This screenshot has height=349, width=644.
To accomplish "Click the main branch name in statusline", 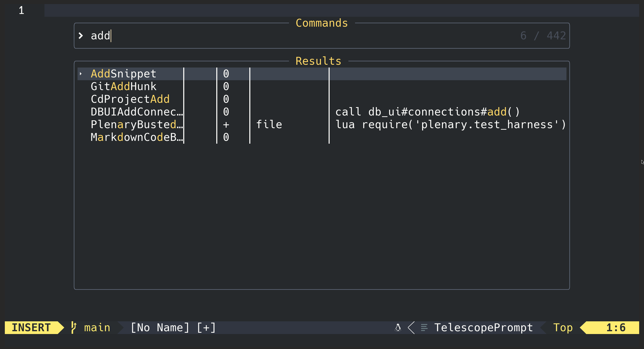I will [97, 327].
